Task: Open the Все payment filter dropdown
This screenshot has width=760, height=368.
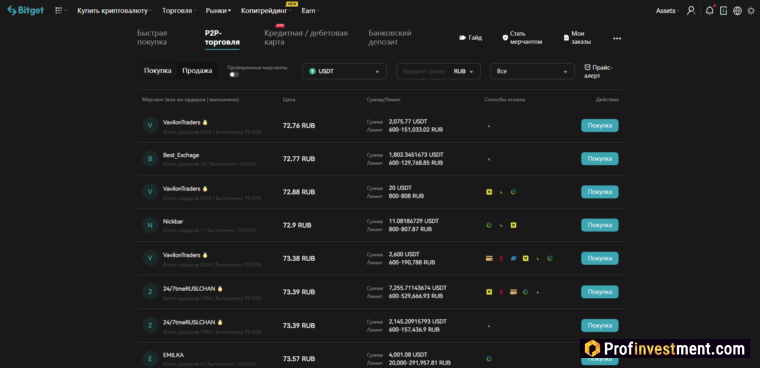Action: pos(532,71)
